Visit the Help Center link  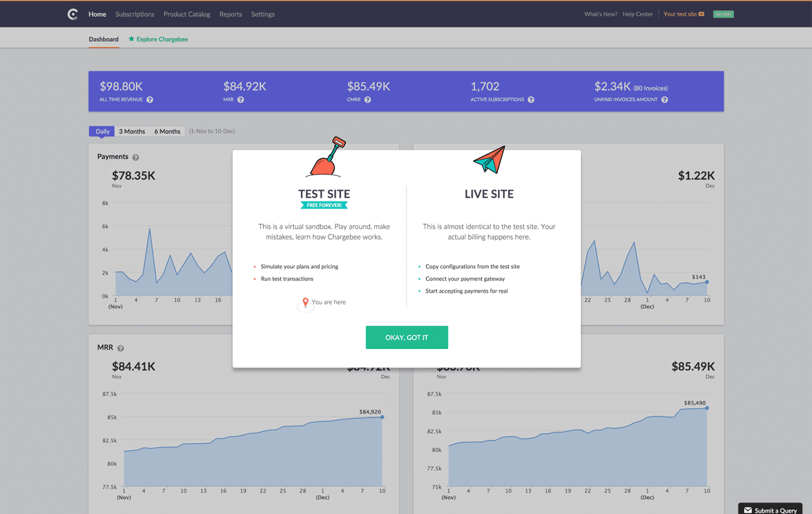pos(637,14)
